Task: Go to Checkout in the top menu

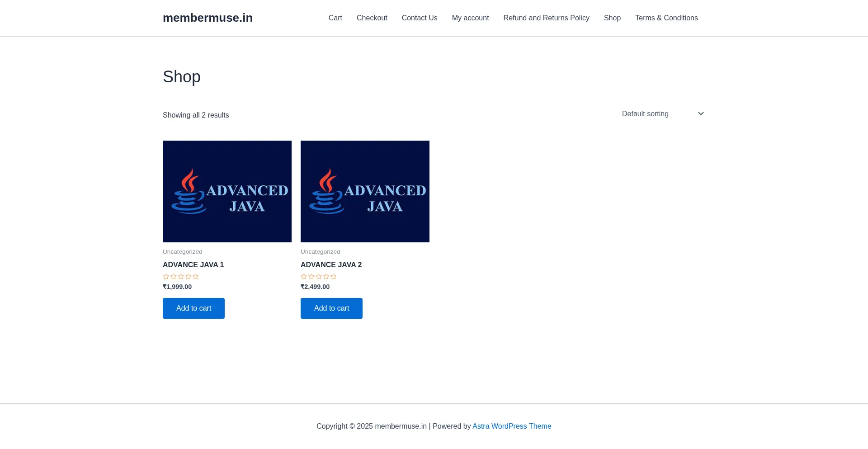Action: coord(372,18)
